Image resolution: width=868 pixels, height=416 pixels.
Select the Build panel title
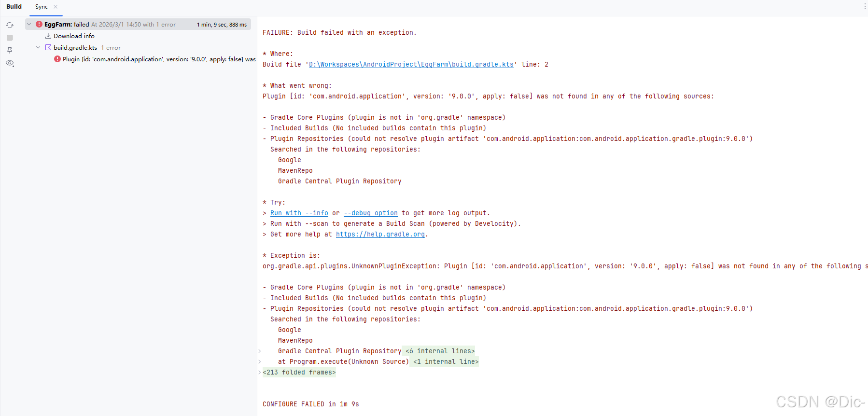point(14,6)
